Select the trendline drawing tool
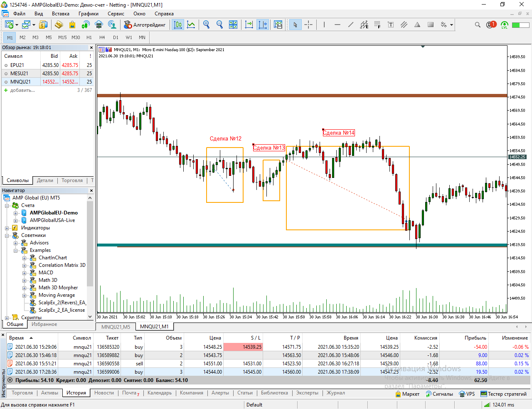 pyautogui.click(x=351, y=25)
